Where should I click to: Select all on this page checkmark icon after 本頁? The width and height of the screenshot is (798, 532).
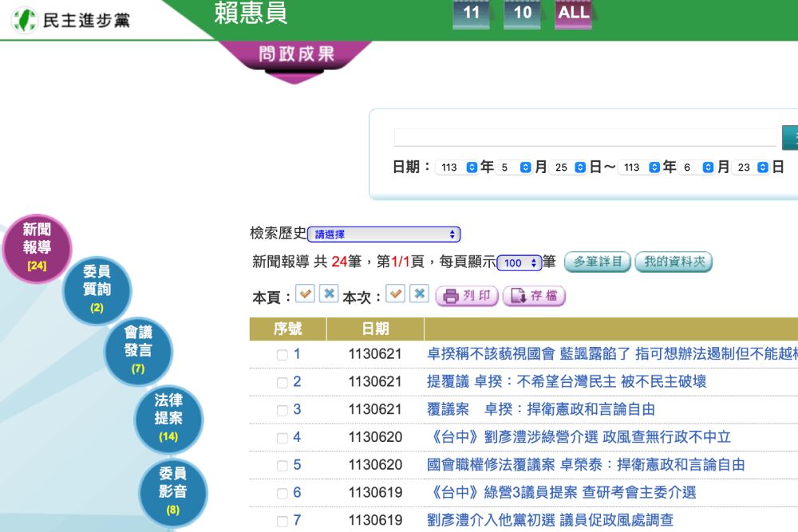click(x=305, y=294)
